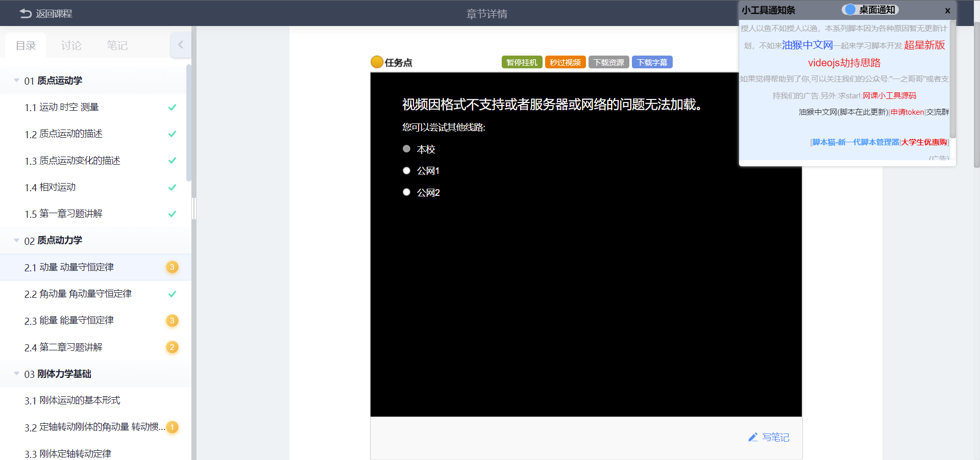Screen dimensions: 980x460
Task: Open the videojs劫持思路 link
Action: [x=844, y=63]
